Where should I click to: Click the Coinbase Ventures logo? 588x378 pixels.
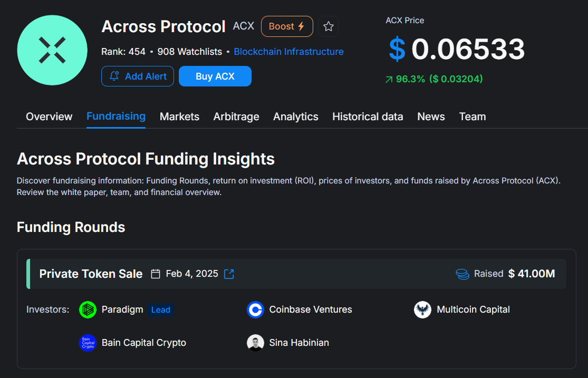point(255,309)
